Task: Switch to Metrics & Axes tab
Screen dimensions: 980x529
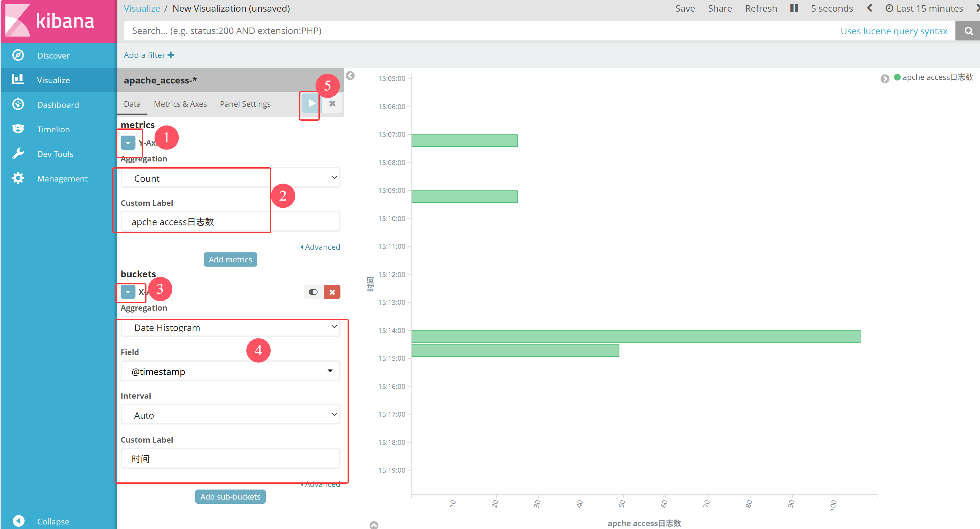Action: 180,104
